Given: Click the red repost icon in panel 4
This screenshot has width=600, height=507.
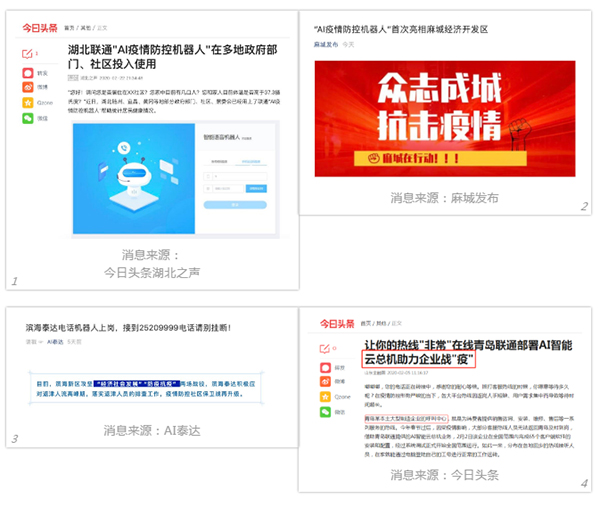Looking at the screenshot, I should tap(325, 366).
